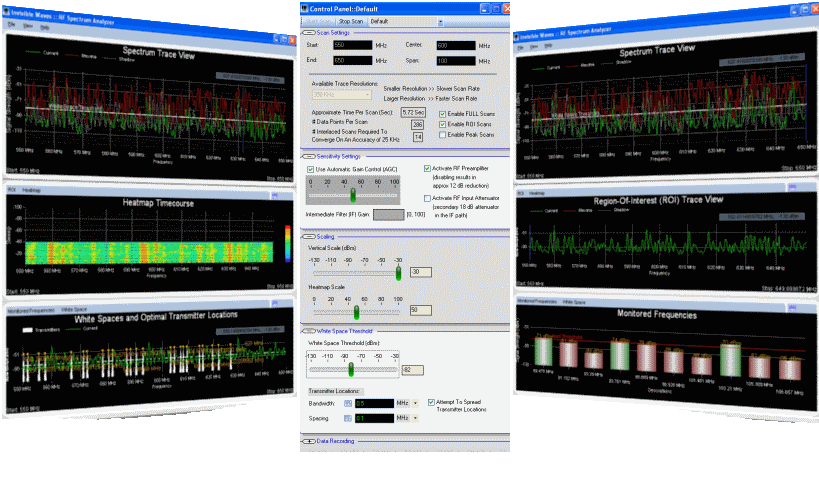Click the End frequency input field
Image resolution: width=819 pixels, height=484 pixels.
click(353, 61)
